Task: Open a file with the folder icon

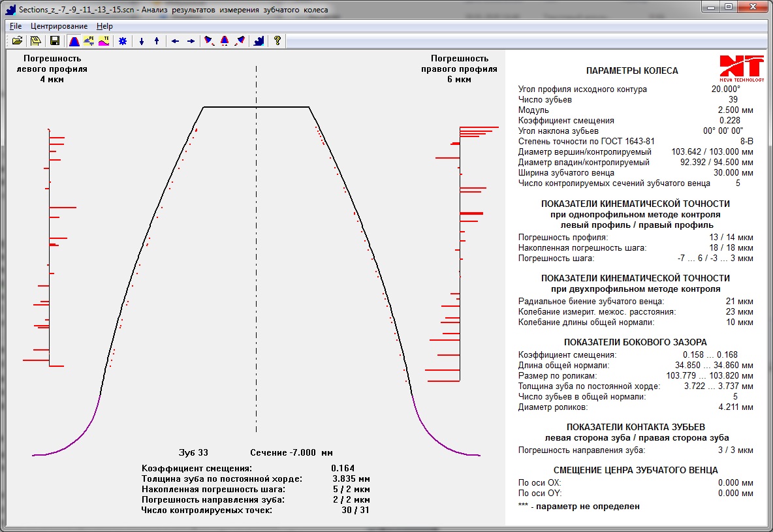Action: [17, 41]
